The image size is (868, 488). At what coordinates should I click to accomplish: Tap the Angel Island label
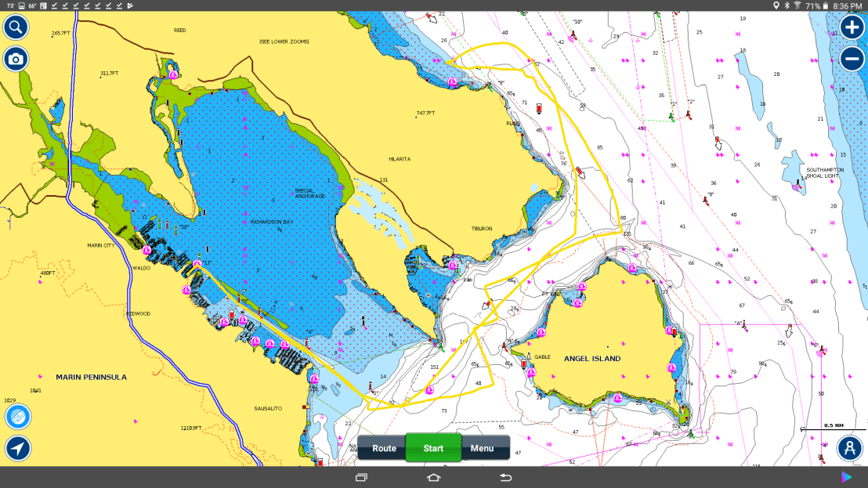[591, 359]
